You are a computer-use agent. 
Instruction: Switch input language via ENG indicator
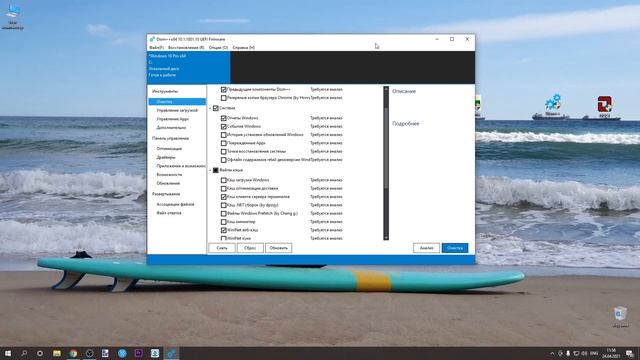pos(594,353)
